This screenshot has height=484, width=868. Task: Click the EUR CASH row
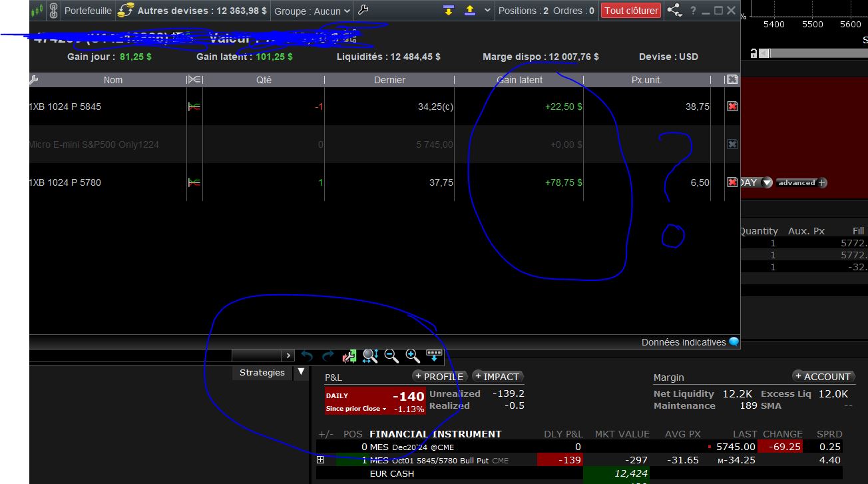[x=579, y=473]
